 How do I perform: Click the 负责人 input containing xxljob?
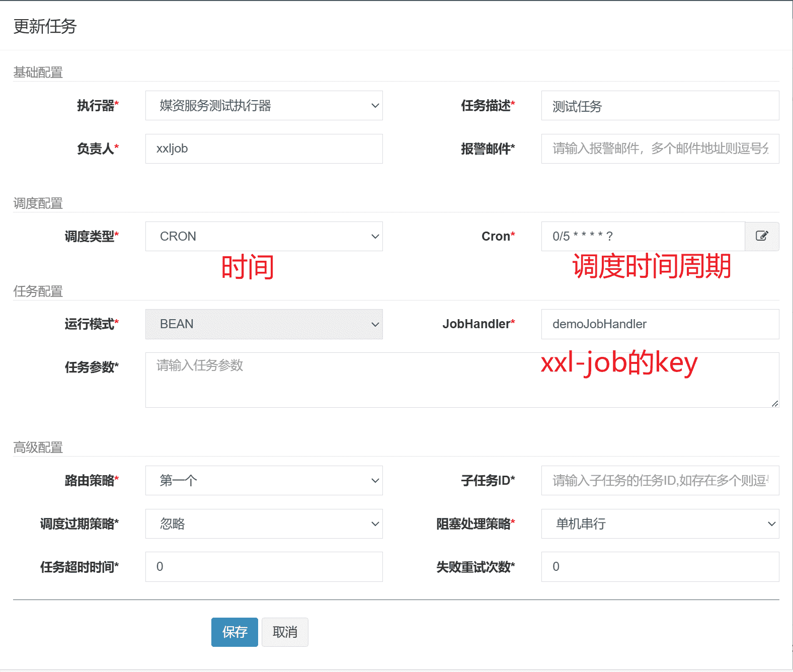click(264, 149)
